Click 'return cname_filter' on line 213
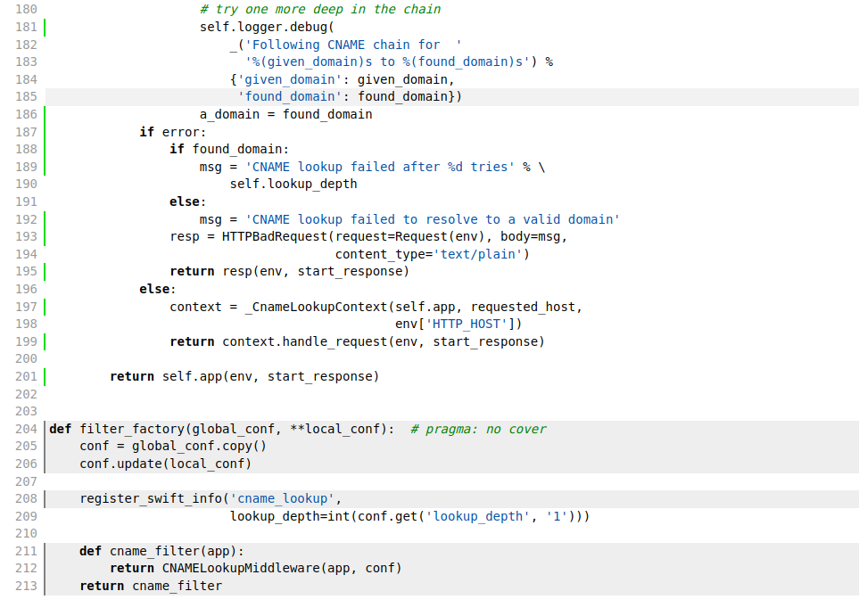This screenshot has height=616, width=859. [x=151, y=587]
